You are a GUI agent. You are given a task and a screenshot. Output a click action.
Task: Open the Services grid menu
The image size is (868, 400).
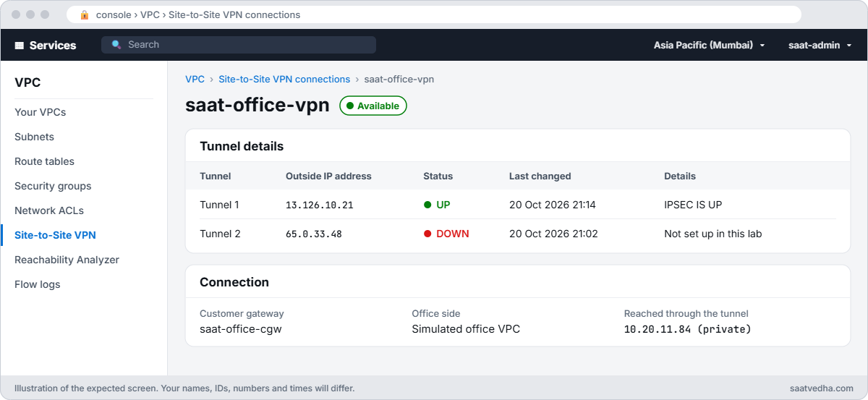[46, 45]
